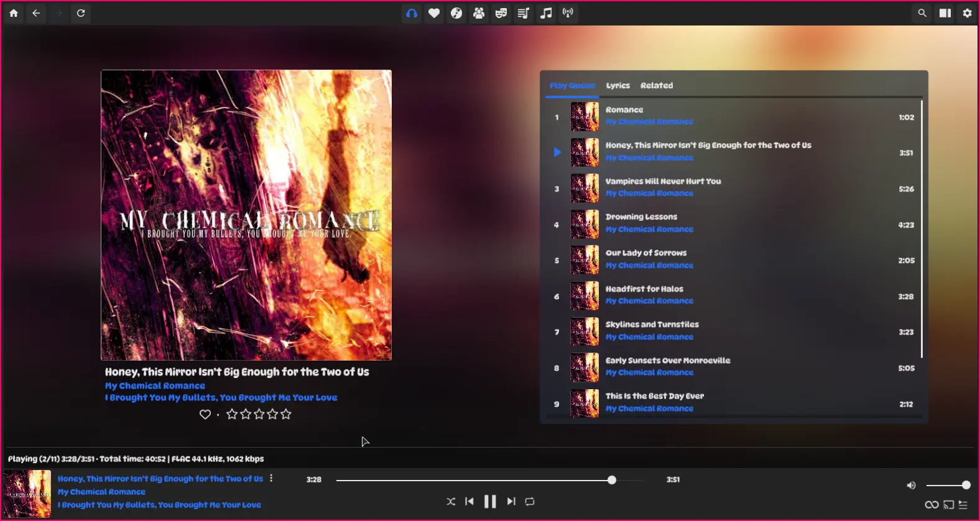Viewport: 980px width, 521px height.
Task: Go to the Home view
Action: pos(14,13)
